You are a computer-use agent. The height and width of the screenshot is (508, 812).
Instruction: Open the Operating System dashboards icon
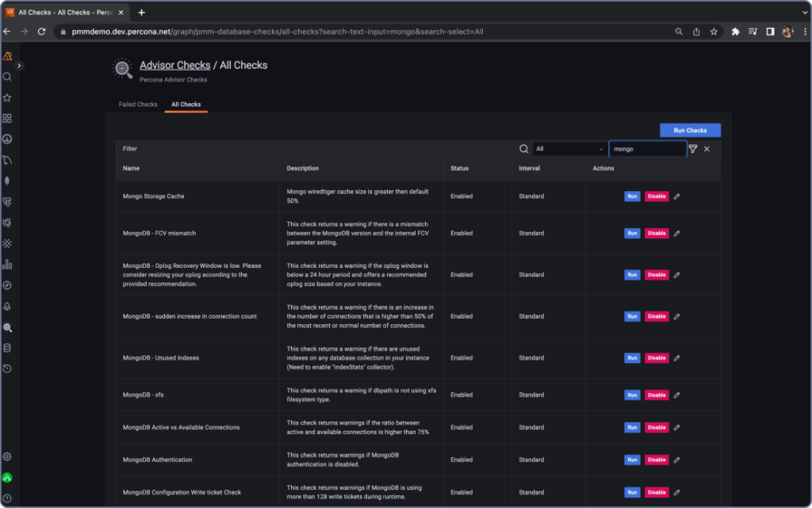[x=7, y=139]
